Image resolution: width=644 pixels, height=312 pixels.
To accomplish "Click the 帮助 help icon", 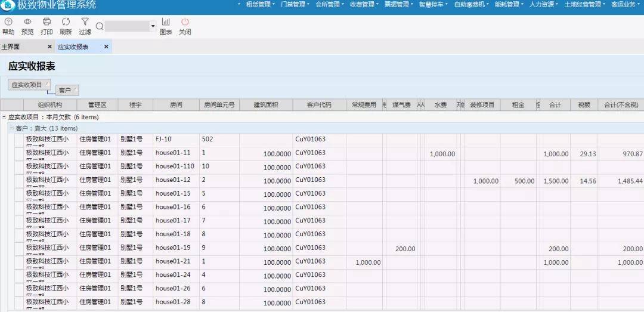I will (8, 22).
